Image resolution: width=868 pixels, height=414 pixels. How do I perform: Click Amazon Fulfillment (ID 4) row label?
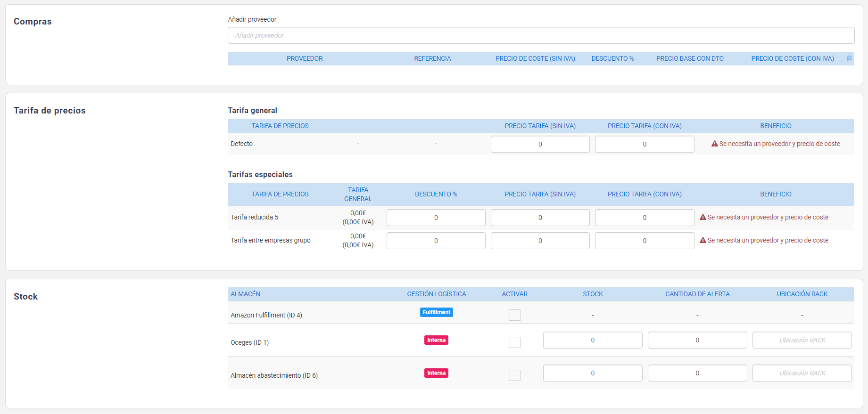[x=266, y=315]
